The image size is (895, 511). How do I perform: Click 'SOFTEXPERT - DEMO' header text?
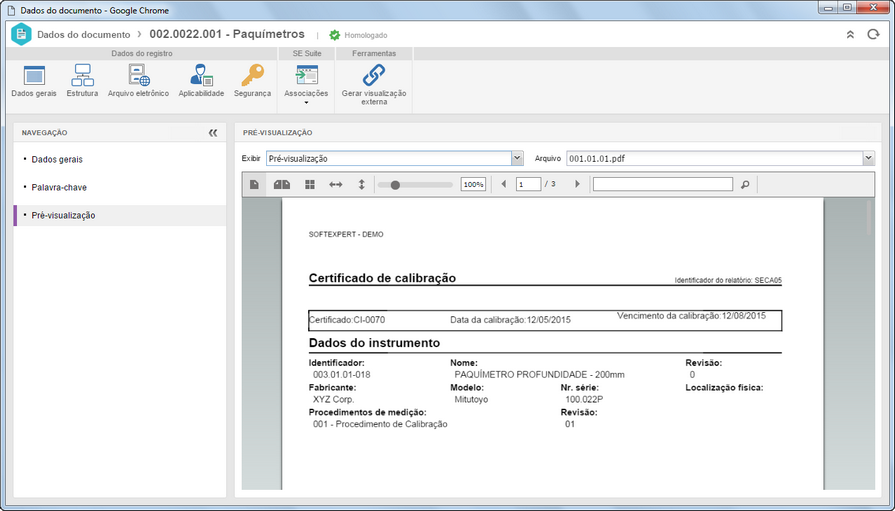click(346, 234)
